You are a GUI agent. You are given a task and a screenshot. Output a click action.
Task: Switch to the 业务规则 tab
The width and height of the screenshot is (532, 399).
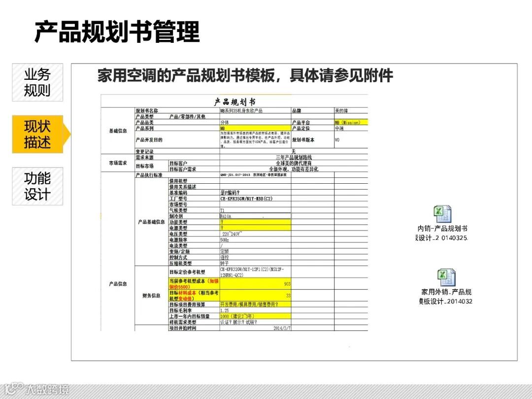point(37,82)
